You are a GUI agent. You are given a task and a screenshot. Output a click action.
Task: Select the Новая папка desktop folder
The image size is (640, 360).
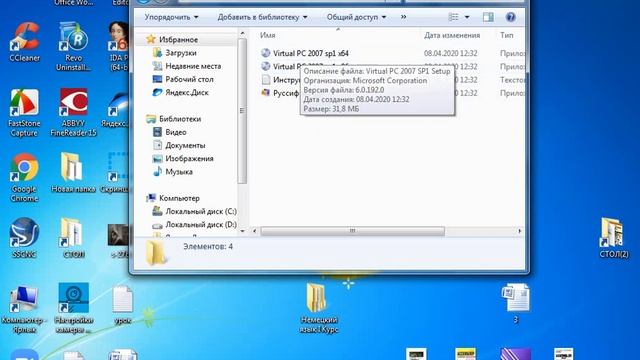pos(73,172)
